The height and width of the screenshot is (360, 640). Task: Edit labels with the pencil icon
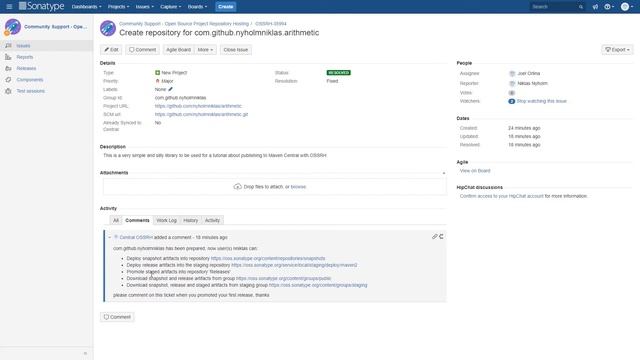click(x=171, y=89)
